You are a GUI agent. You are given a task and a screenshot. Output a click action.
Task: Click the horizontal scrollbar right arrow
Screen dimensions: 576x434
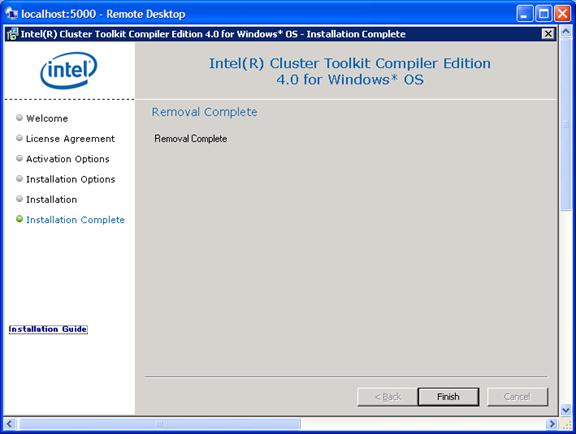(551, 424)
